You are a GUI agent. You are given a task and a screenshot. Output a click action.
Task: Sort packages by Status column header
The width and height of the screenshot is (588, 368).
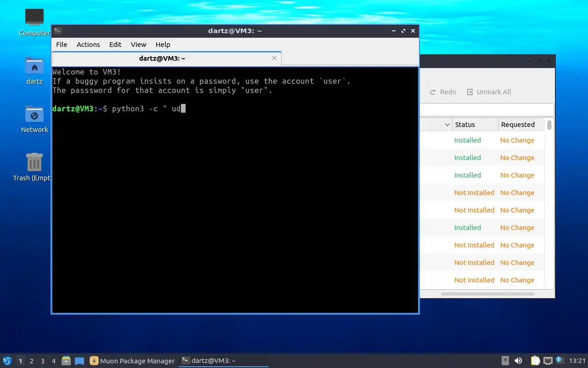click(x=475, y=125)
